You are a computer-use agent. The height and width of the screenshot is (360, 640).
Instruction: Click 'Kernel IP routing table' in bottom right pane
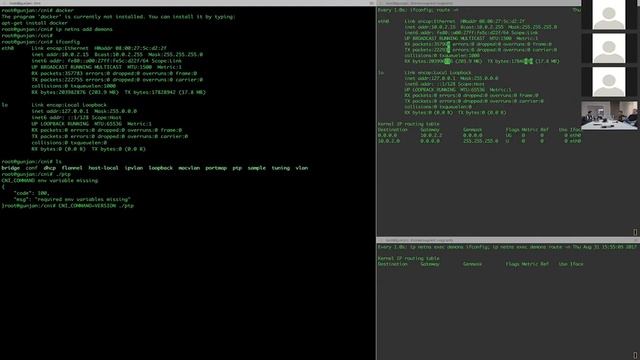pyautogui.click(x=409, y=258)
